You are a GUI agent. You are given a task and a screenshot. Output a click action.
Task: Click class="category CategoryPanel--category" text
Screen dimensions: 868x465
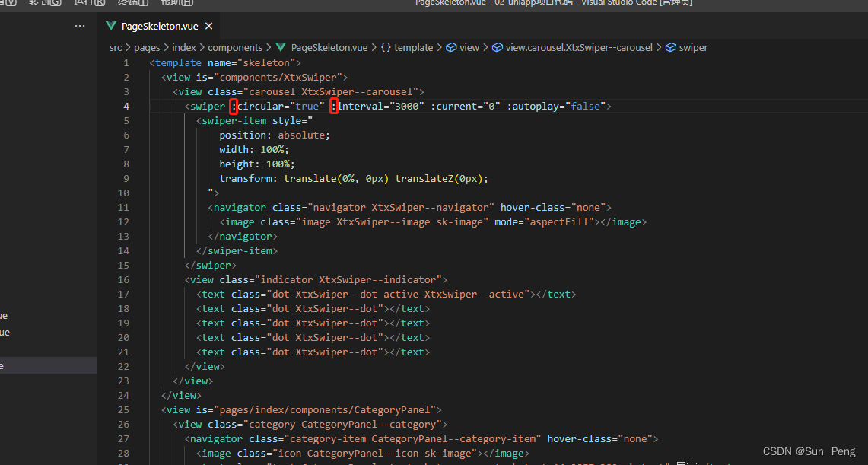(x=324, y=424)
